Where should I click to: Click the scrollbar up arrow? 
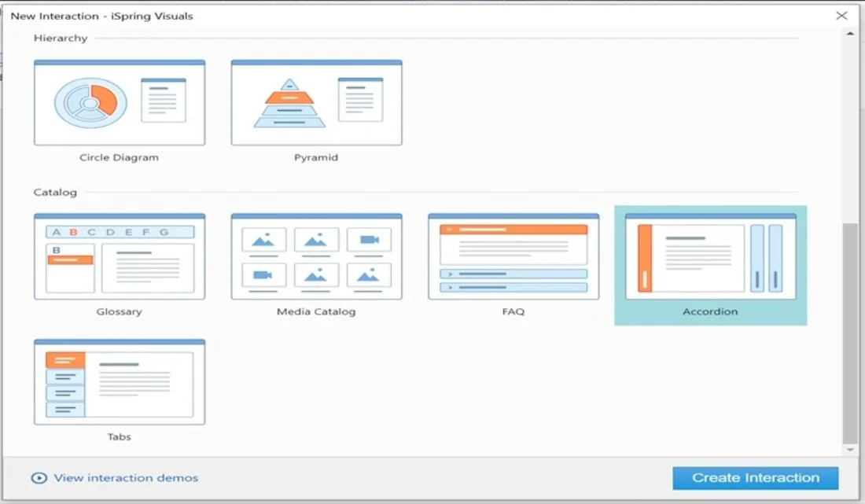[x=850, y=34]
